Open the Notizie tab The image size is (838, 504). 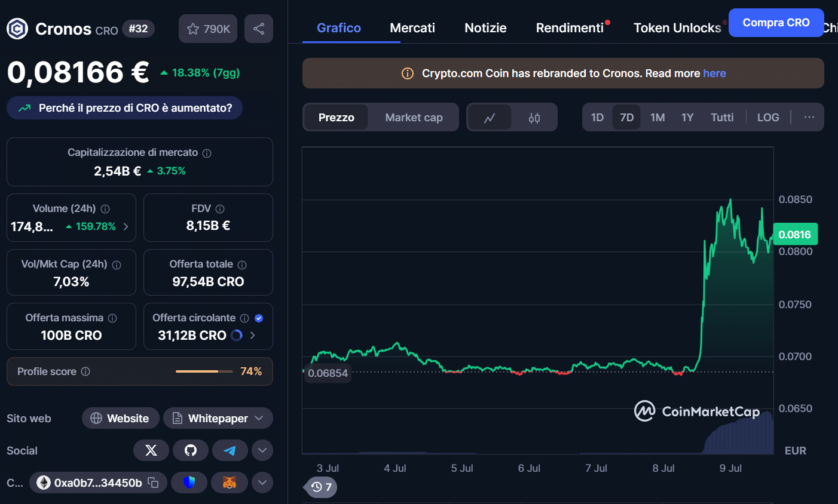point(485,28)
